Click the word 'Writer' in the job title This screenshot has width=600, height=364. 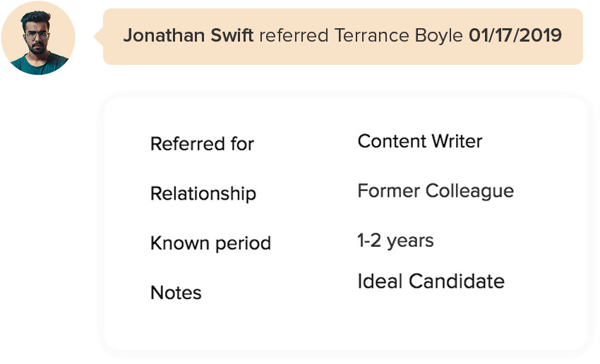click(457, 141)
